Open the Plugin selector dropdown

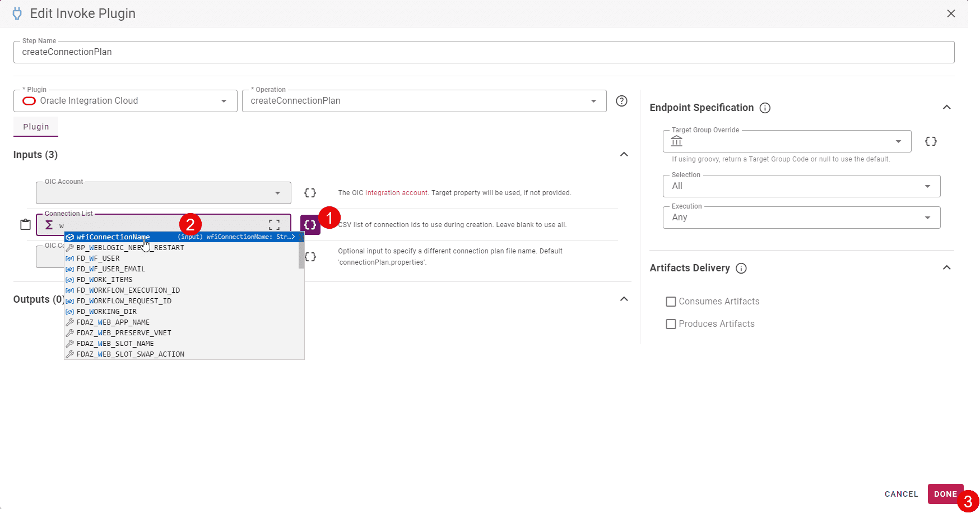(x=224, y=101)
